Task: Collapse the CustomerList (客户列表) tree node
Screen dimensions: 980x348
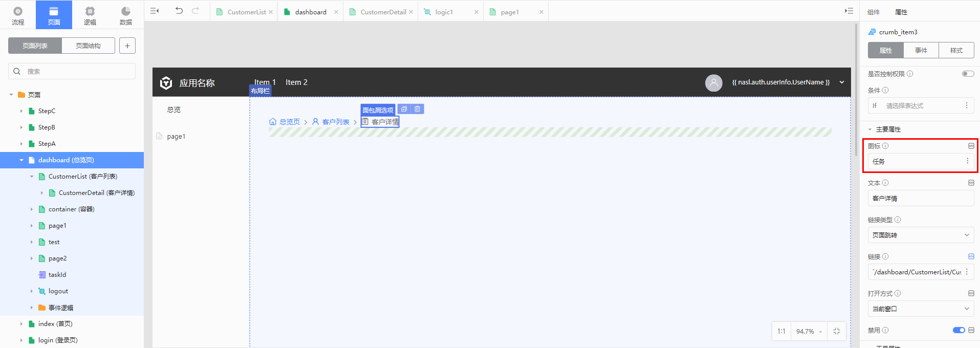Action: pos(32,177)
